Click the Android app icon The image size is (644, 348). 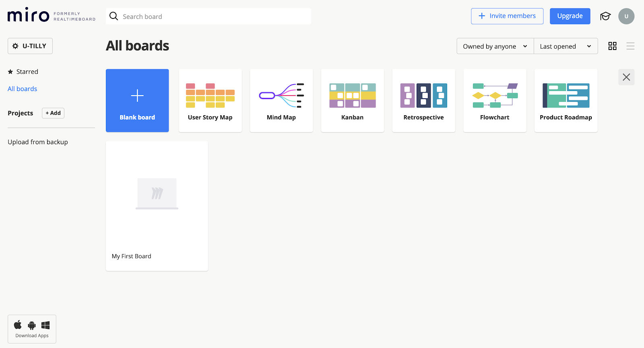coord(32,325)
